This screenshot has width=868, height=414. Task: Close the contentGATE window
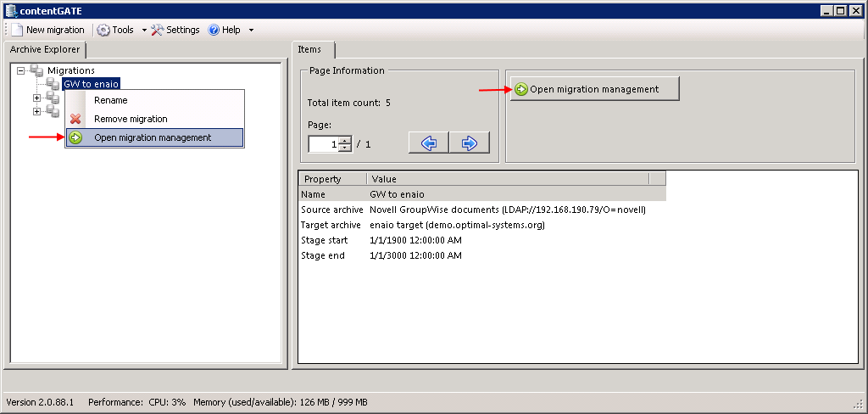(856, 10)
